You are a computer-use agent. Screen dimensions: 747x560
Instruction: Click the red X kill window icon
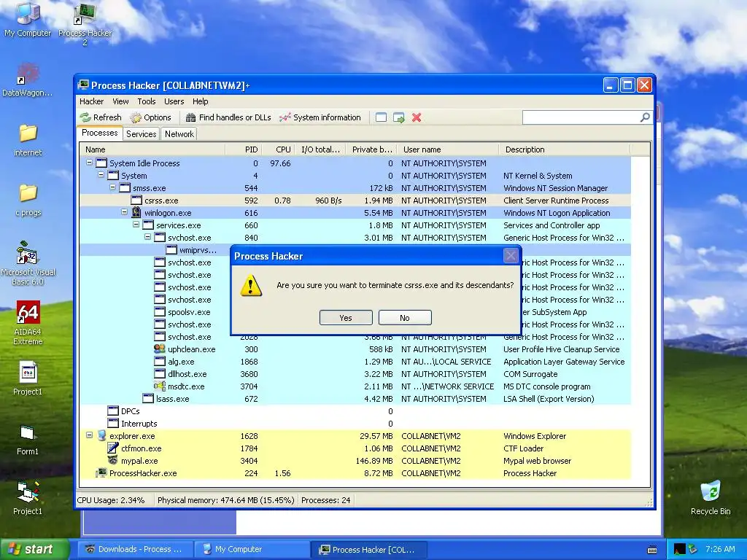[417, 117]
